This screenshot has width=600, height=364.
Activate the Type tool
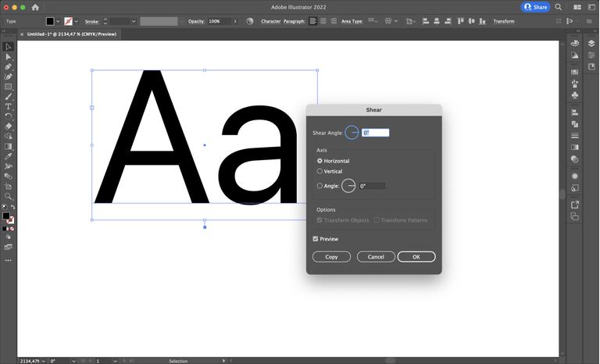pyautogui.click(x=9, y=107)
